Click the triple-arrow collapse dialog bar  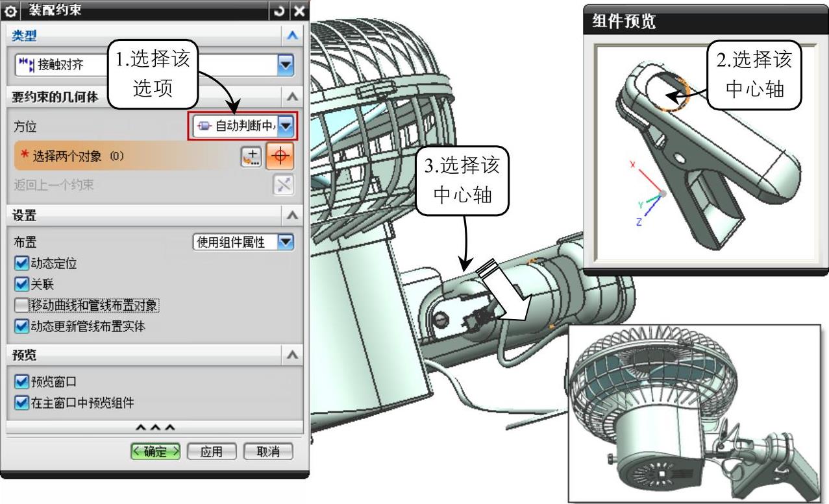click(x=155, y=427)
